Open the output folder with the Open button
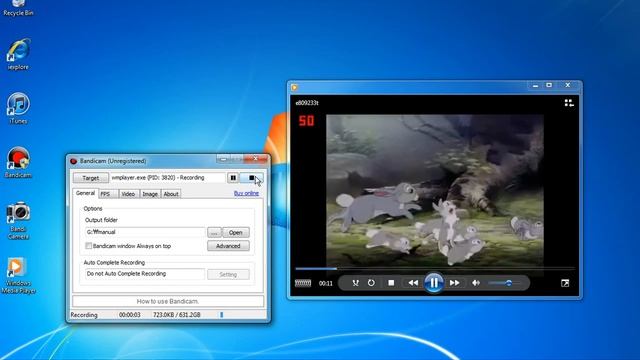 236,232
